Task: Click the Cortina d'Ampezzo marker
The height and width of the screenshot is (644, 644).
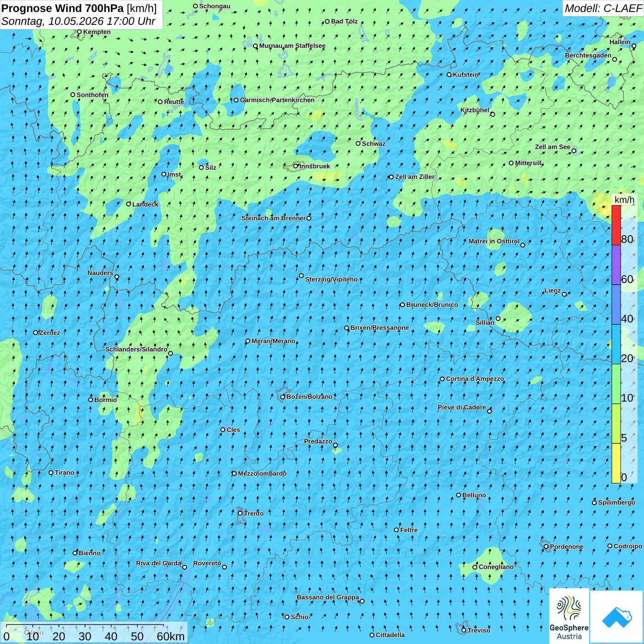Action: pos(443,379)
